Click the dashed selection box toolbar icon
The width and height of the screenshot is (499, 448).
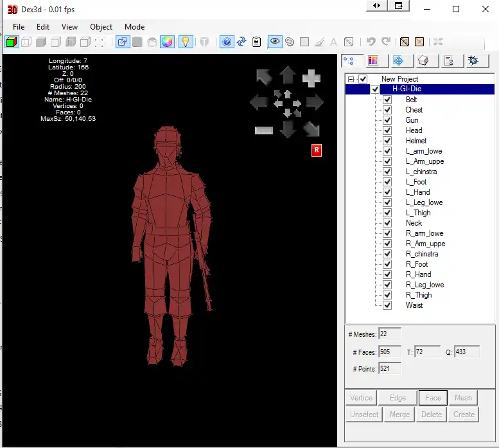point(100,42)
